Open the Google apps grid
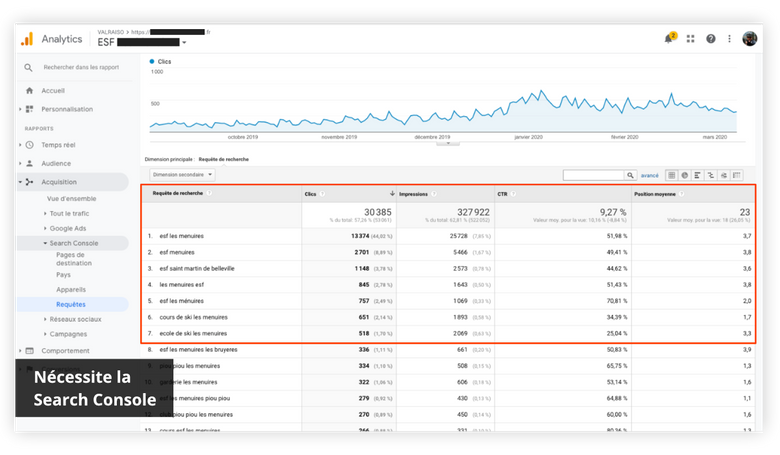Viewport: 780px width, 455px height. tap(690, 38)
